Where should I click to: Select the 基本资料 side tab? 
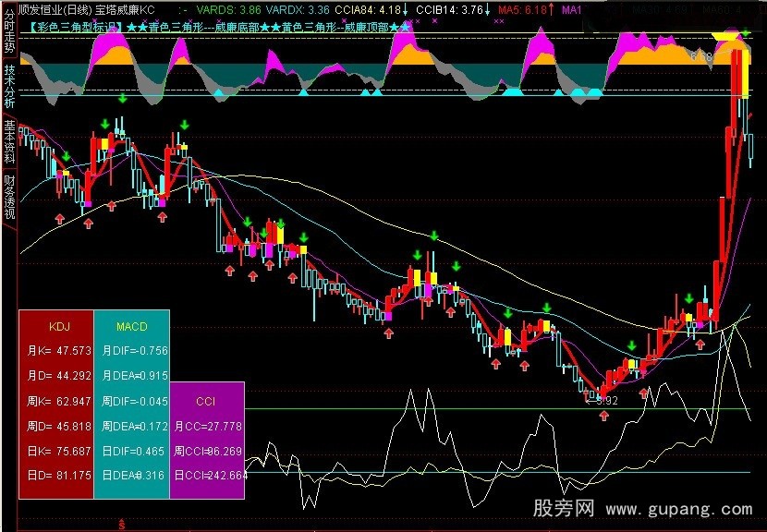pos(9,141)
